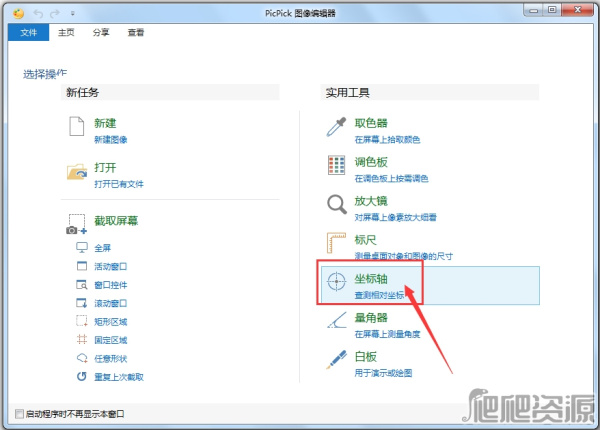This screenshot has width=600, height=430.
Task: Open the 坐标轴 crosshair tool
Action: coord(371,279)
